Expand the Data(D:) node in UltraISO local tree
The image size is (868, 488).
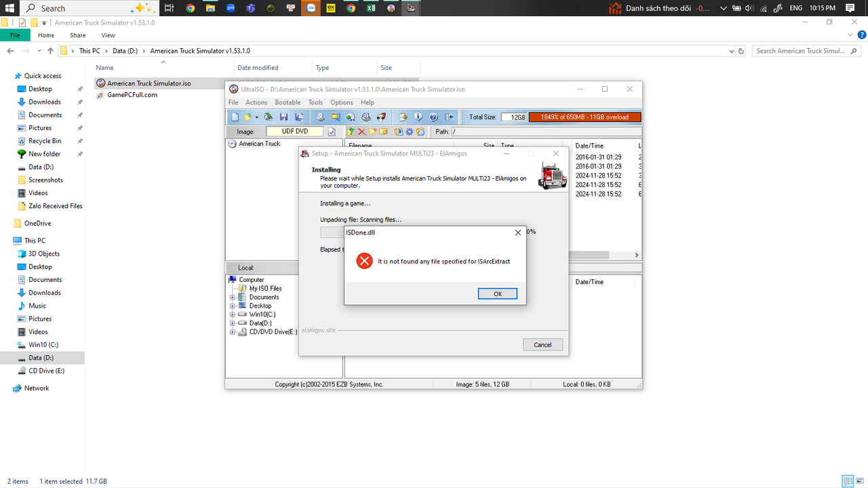click(x=233, y=323)
